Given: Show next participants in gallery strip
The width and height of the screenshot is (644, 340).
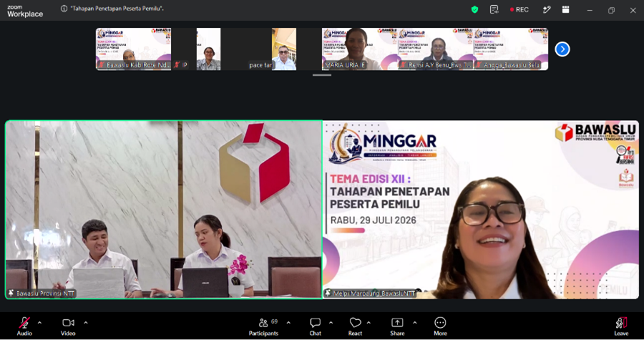Looking at the screenshot, I should point(562,49).
